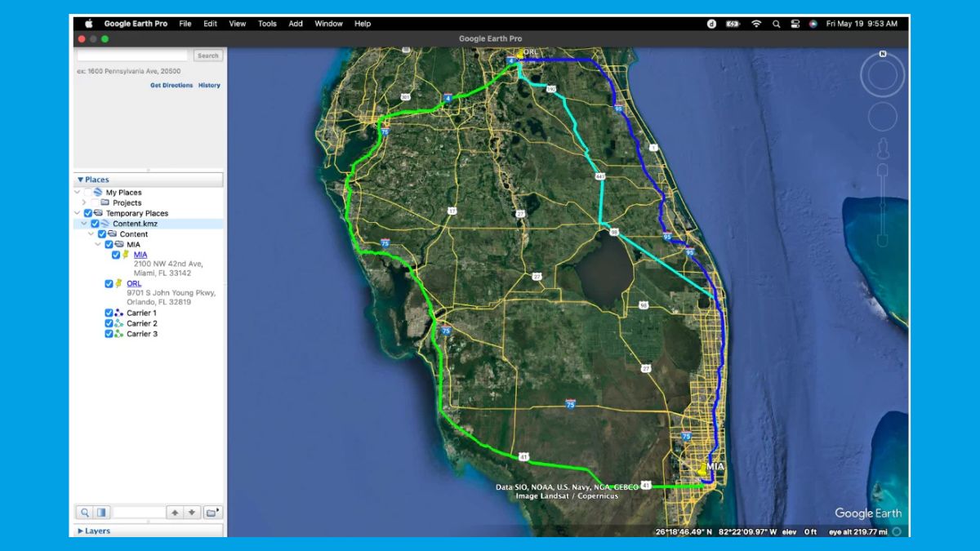Viewport: 980px width, 551px height.
Task: Click the Street View pegman icon
Action: [883, 149]
